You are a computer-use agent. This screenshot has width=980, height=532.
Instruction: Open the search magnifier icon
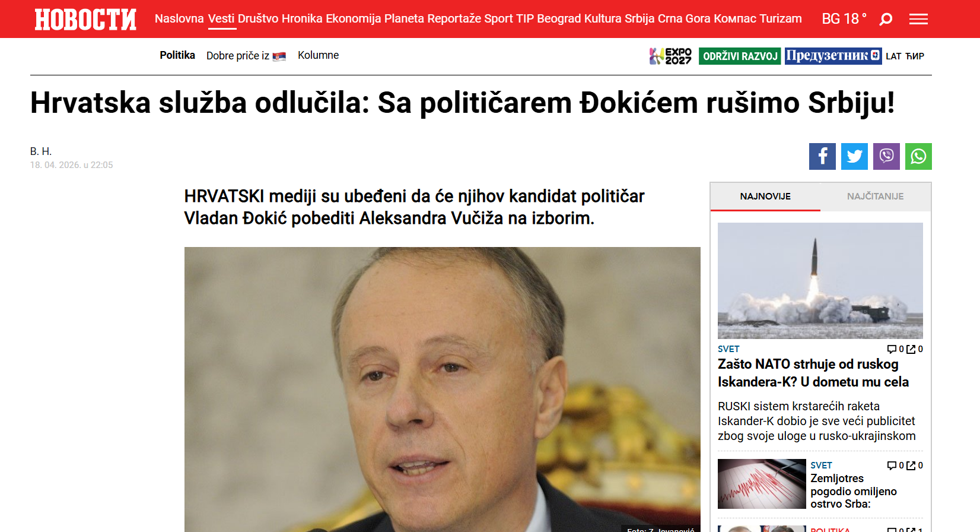[886, 20]
